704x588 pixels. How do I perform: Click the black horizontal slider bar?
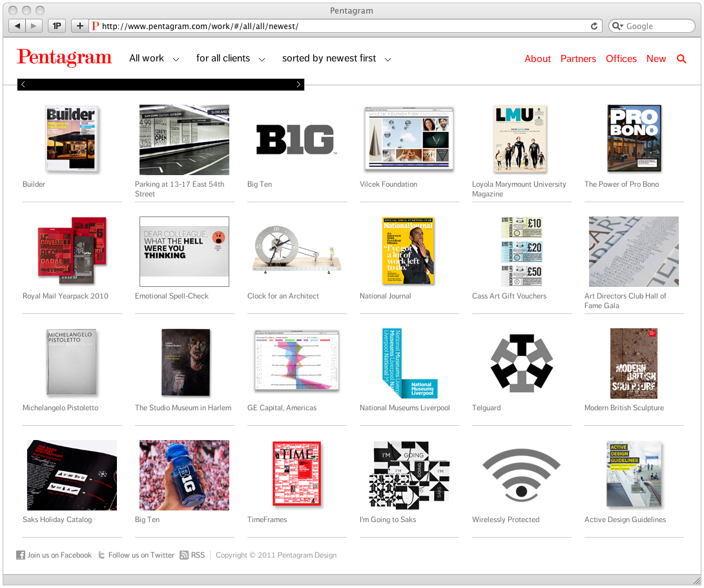161,85
